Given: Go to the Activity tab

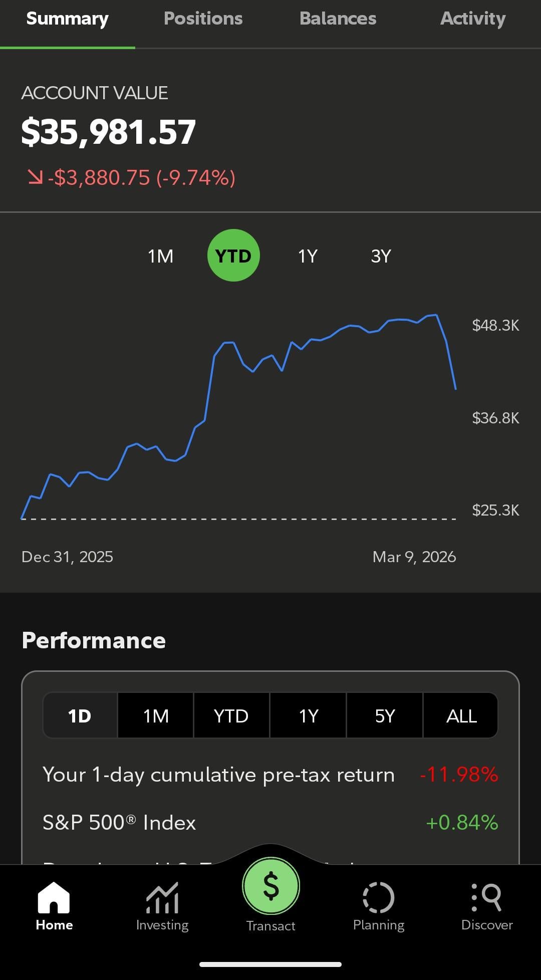Looking at the screenshot, I should tap(472, 19).
